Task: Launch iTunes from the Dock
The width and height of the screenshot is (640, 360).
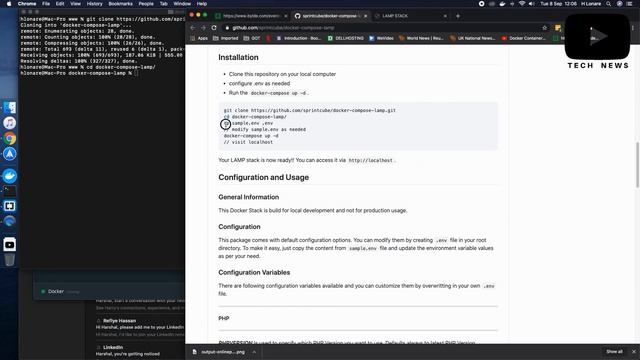Action: [x=9, y=123]
